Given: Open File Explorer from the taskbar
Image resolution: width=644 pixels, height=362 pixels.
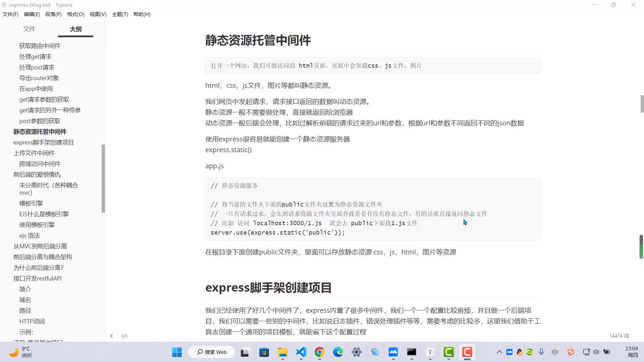Looking at the screenshot, I should pos(282,352).
